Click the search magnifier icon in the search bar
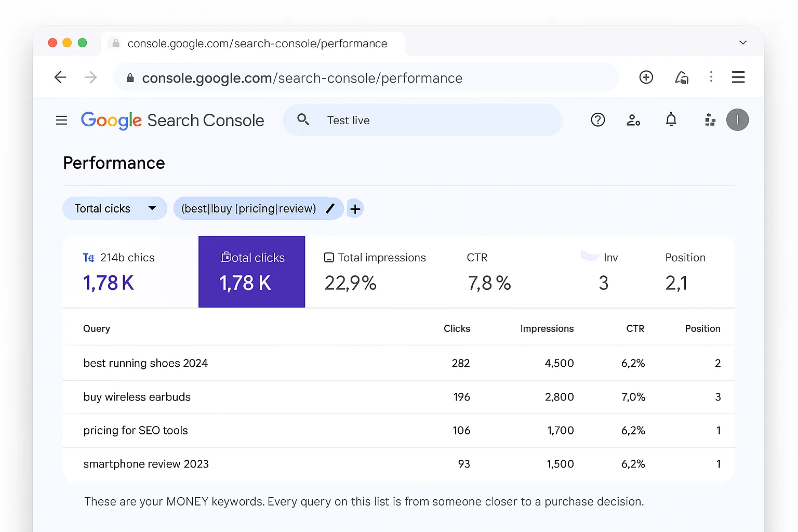 [x=303, y=119]
